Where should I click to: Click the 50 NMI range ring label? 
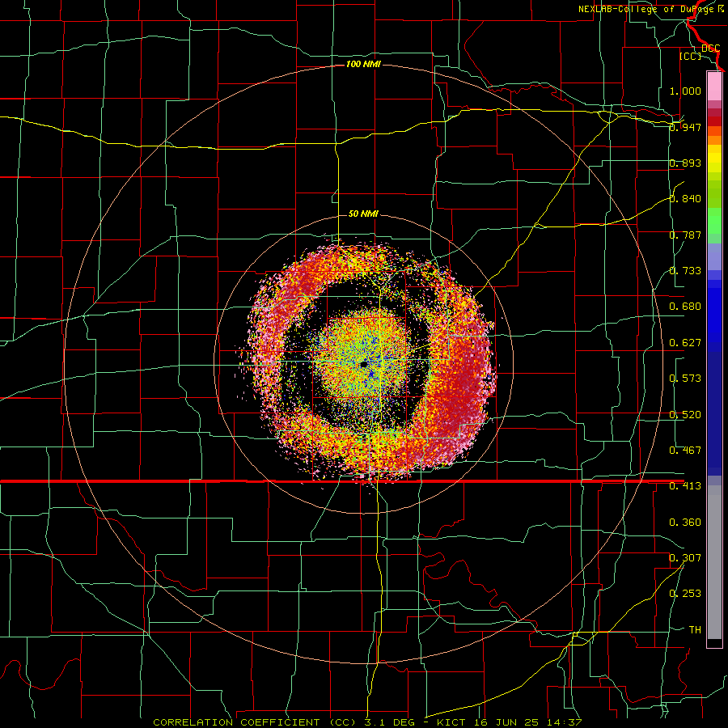coord(363,214)
